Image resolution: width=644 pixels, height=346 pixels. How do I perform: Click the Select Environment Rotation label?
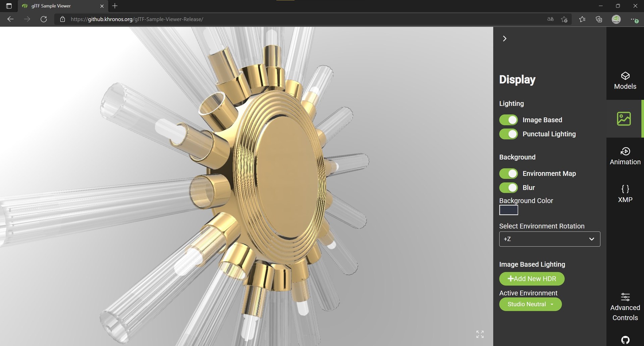coord(542,226)
